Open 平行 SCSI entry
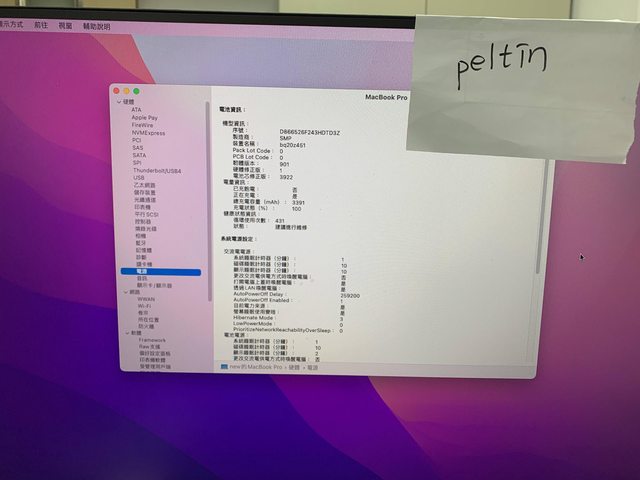Viewport: 640px width, 480px height. (147, 215)
